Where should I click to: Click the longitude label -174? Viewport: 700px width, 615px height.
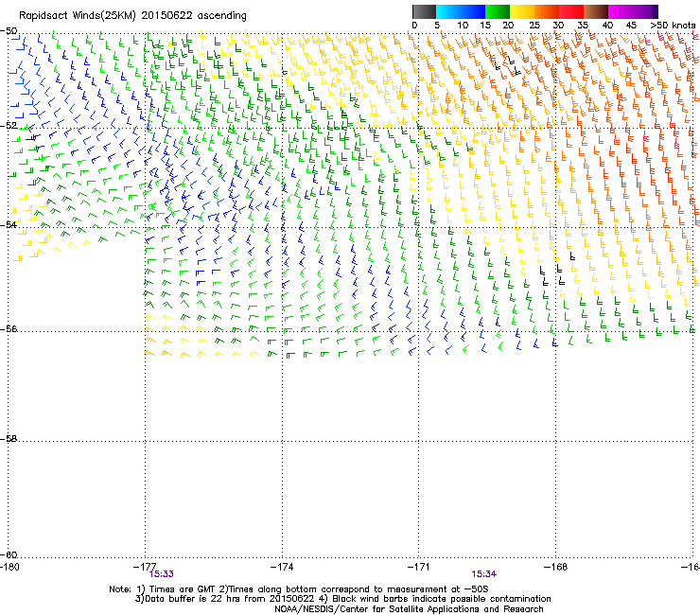click(x=282, y=567)
